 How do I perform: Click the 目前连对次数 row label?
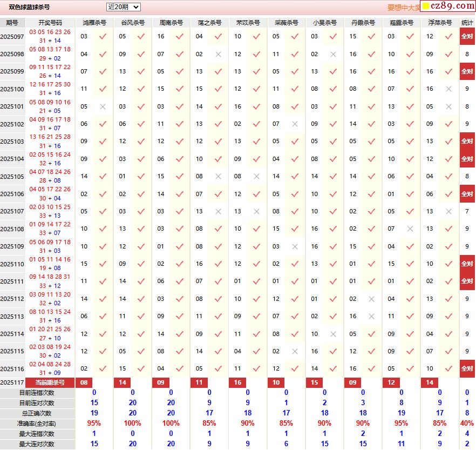tap(37, 403)
